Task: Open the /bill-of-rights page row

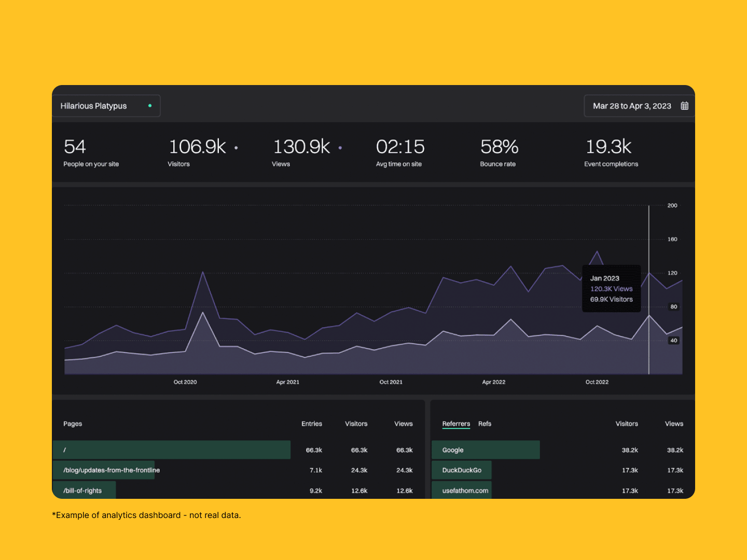Action: pyautogui.click(x=239, y=491)
